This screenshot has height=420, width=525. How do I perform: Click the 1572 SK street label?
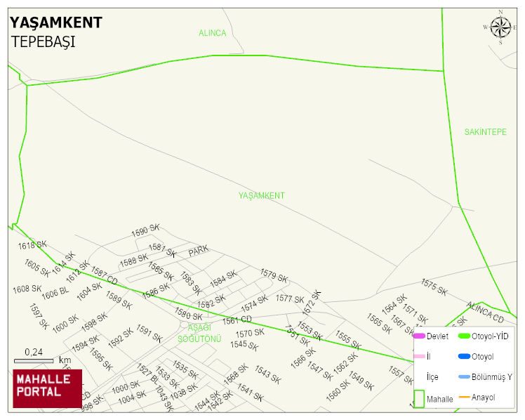point(312,303)
